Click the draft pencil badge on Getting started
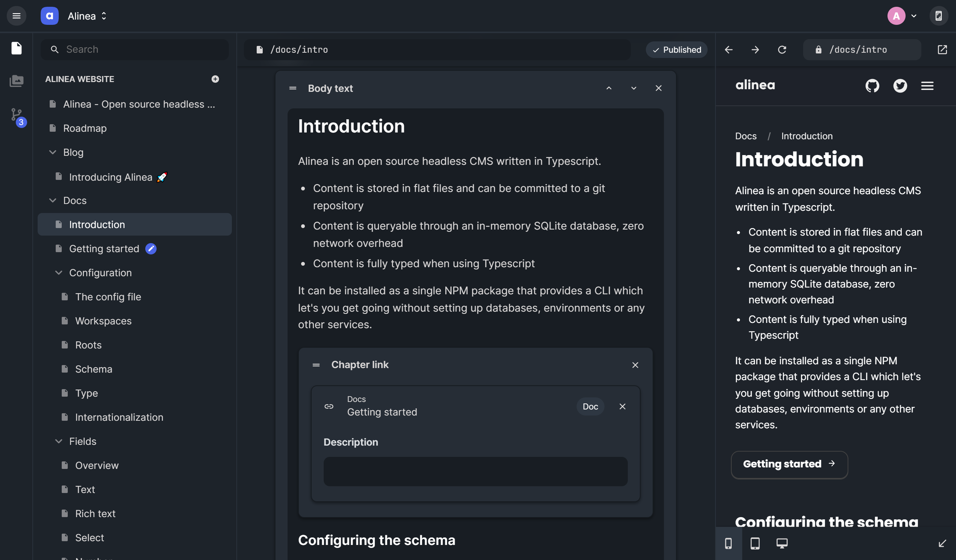The height and width of the screenshot is (560, 956). [x=151, y=248]
